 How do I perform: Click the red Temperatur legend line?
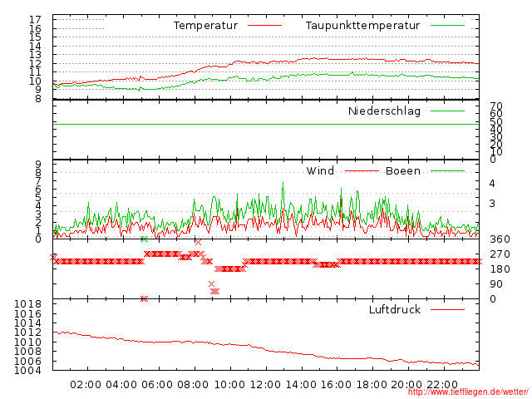pos(264,26)
